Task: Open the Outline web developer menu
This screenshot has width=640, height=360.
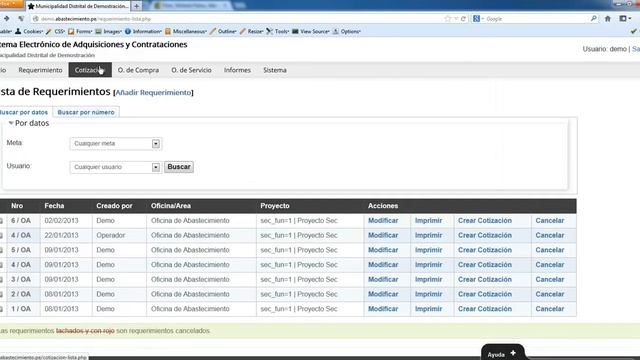Action: 223,31
